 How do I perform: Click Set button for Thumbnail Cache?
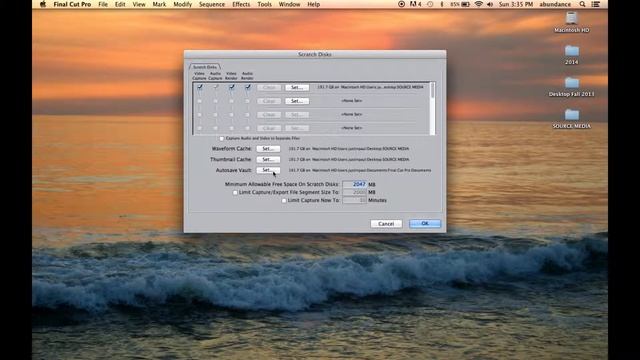268,159
